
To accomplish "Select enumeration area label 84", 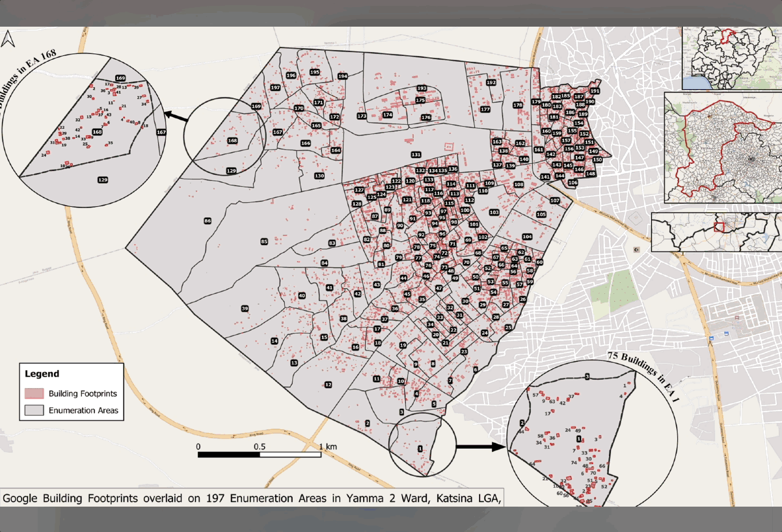I will tap(324, 263).
